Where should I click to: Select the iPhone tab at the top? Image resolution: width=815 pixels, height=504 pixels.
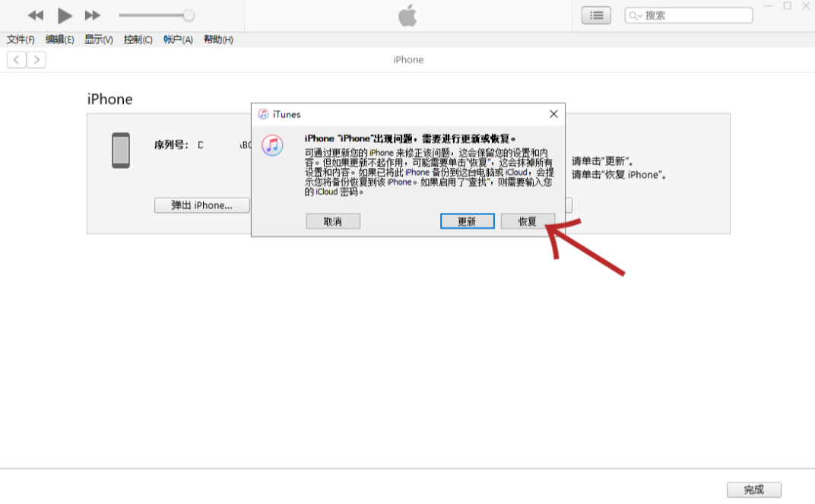click(x=407, y=59)
